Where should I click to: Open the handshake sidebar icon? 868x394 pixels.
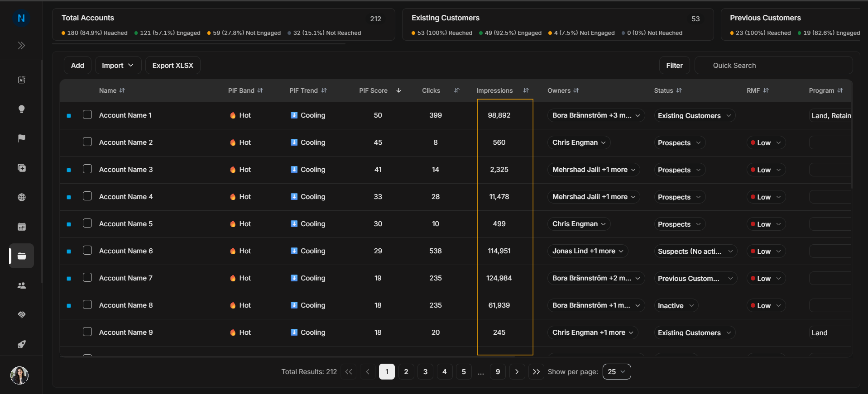point(21,315)
